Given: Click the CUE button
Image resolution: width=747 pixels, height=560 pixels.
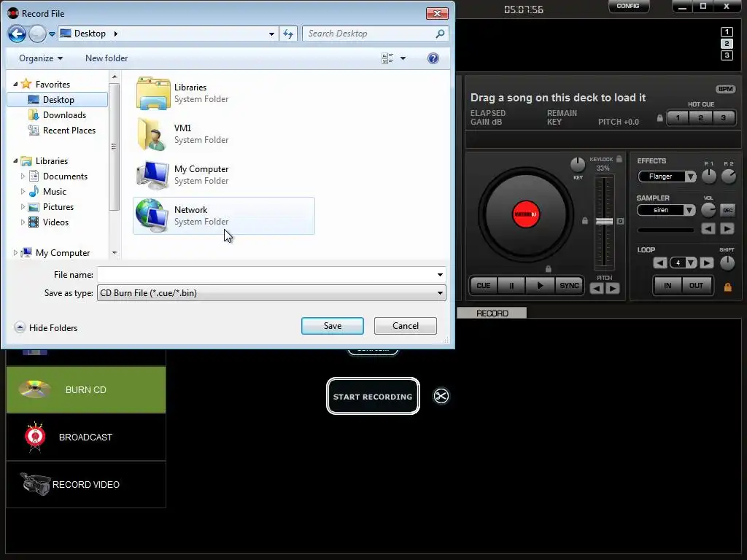Looking at the screenshot, I should pos(484,286).
